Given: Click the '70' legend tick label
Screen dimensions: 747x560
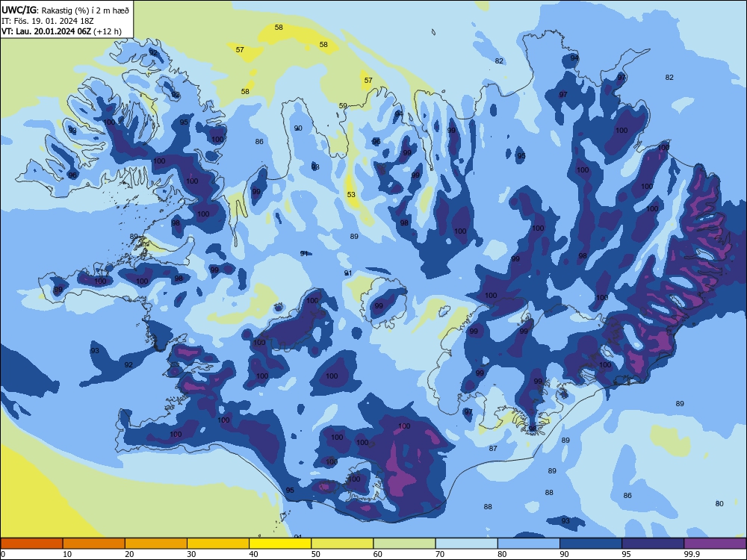Looking at the screenshot, I should pos(440,554).
